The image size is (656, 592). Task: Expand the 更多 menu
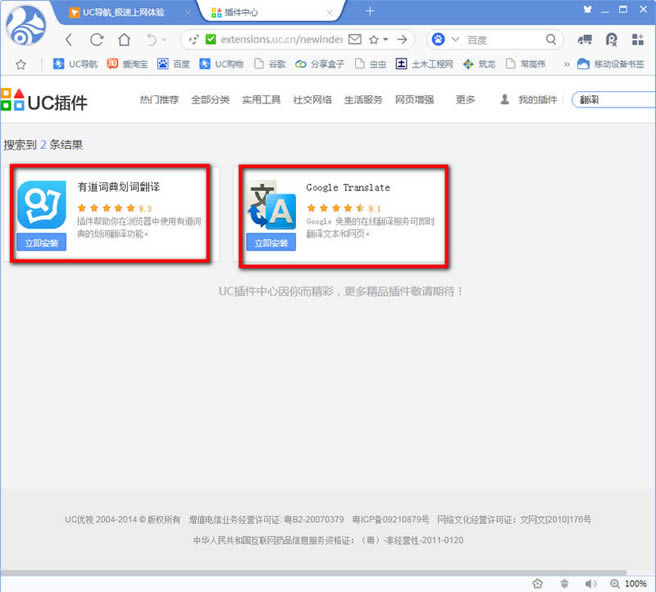point(465,100)
